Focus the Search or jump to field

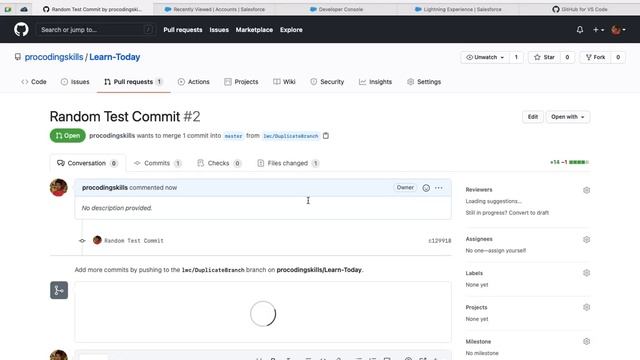tap(96, 29)
